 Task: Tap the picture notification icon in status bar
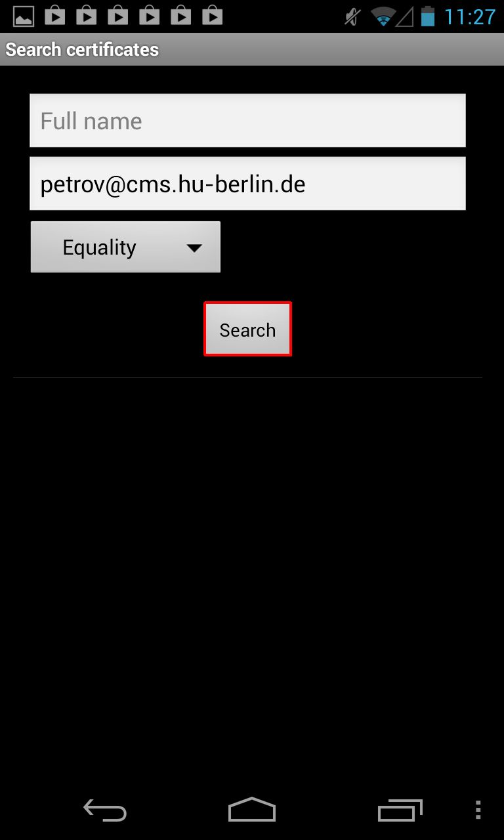[x=24, y=16]
